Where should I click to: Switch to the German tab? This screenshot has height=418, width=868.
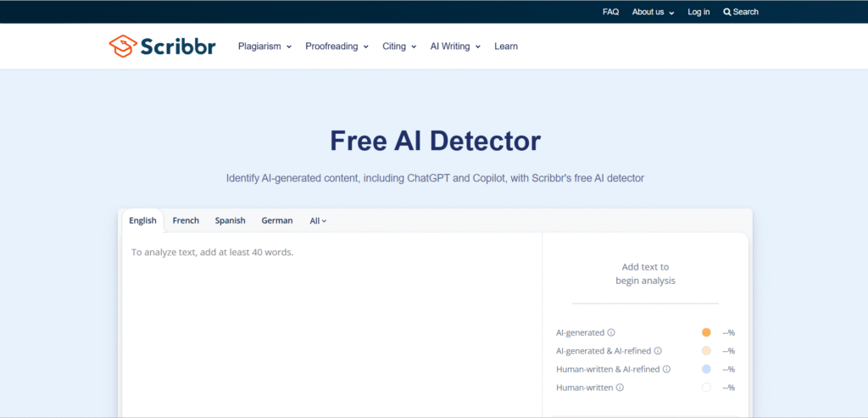pyautogui.click(x=277, y=220)
